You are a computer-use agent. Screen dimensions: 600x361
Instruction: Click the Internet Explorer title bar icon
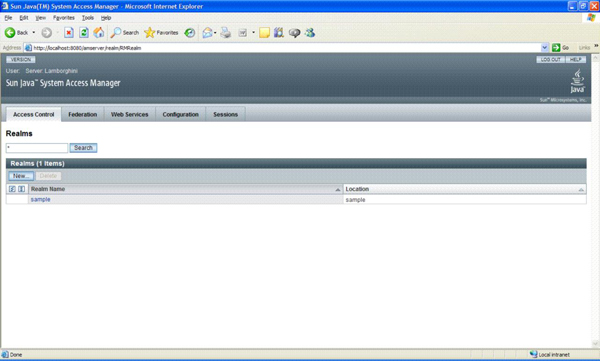5,6
